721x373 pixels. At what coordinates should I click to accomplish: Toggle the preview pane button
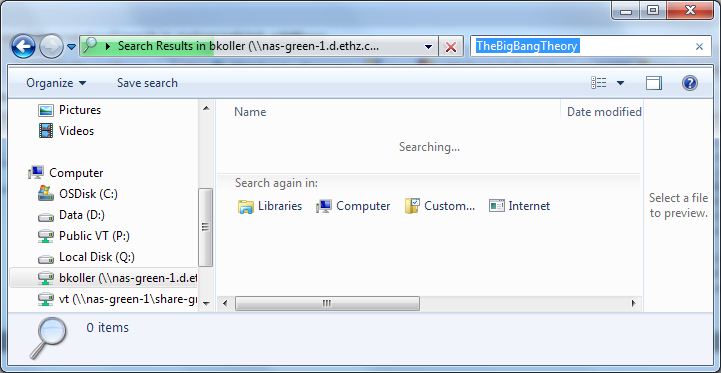tap(654, 83)
